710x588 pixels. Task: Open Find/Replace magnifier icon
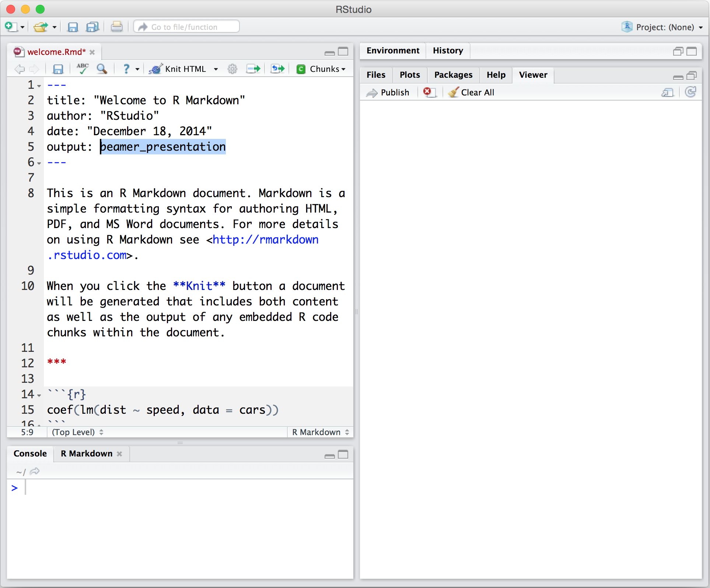pos(102,69)
